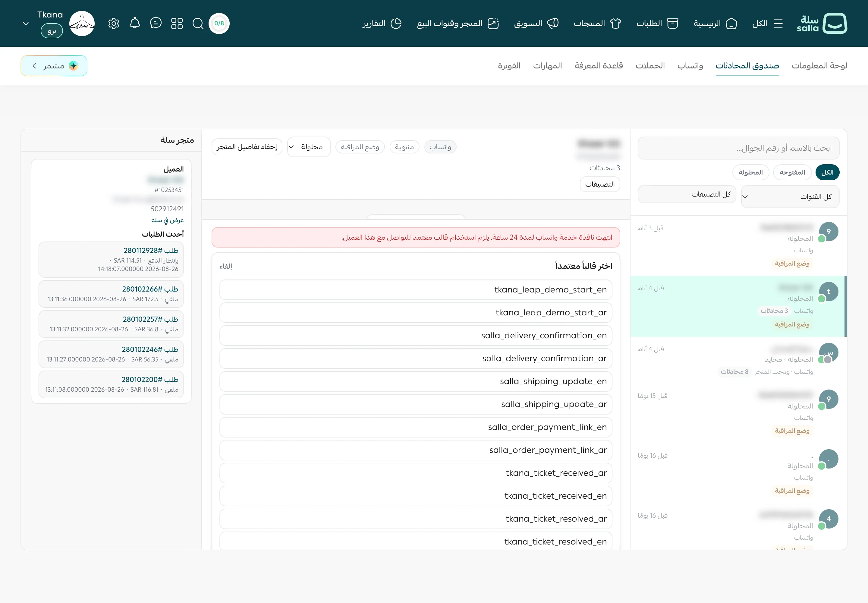Switch to لوحة المعلومات tab
This screenshot has height=603, width=868.
pyautogui.click(x=819, y=66)
